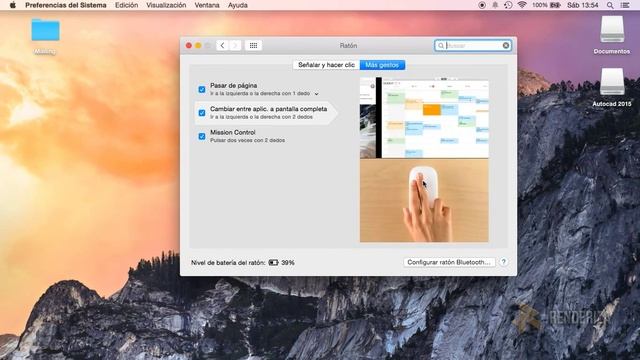This screenshot has width=640, height=360.
Task: Click the mouse battery level icon
Action: click(x=273, y=262)
